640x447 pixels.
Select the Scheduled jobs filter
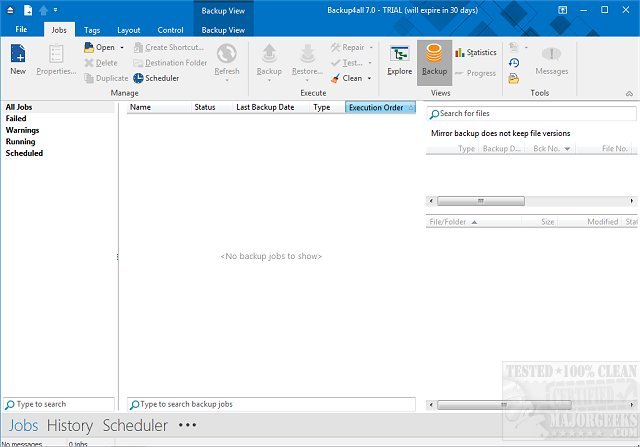(x=24, y=153)
